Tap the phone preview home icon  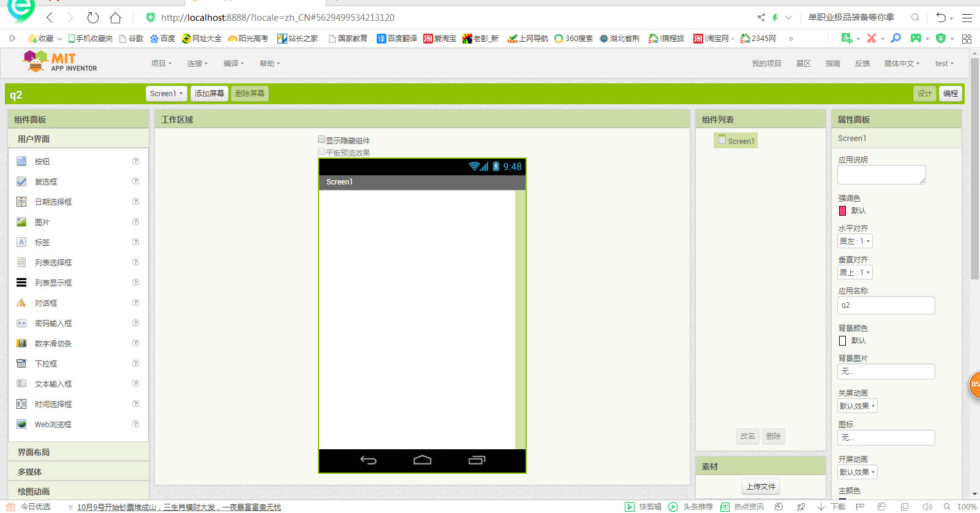coord(423,460)
